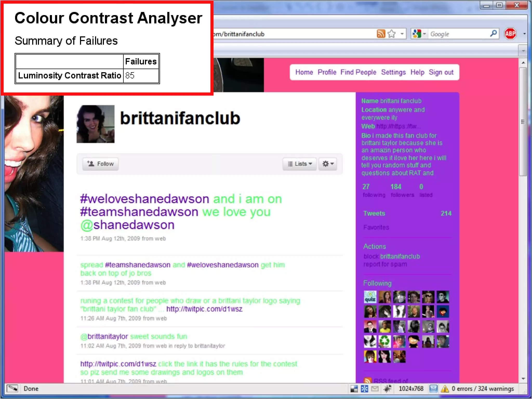This screenshot has height=399, width=532.
Task: Click the block brittanifanclub link
Action: (391, 256)
